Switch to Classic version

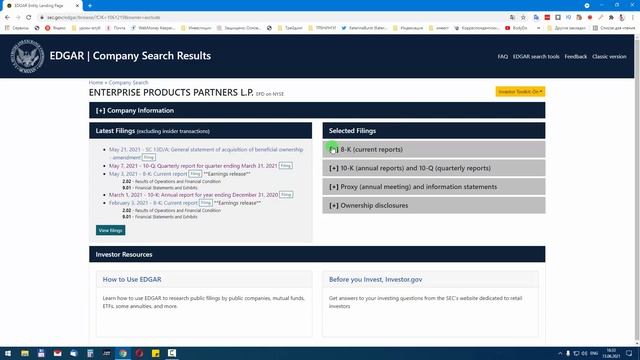pyautogui.click(x=609, y=56)
